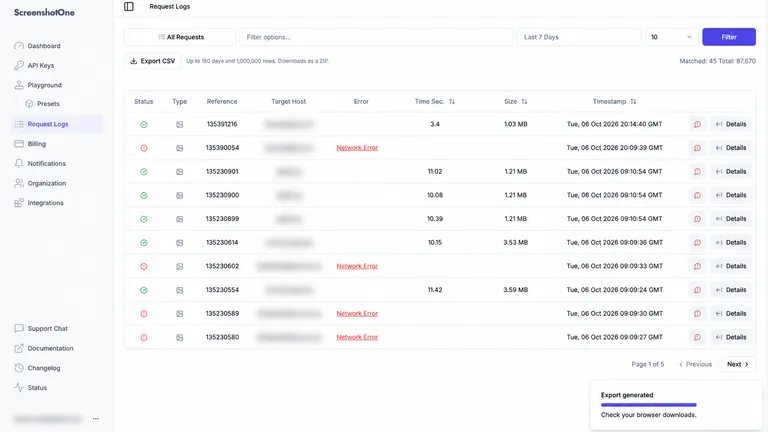Click the feedback chat icon for 135230899
Screen dimensions: 768x432
click(x=697, y=219)
